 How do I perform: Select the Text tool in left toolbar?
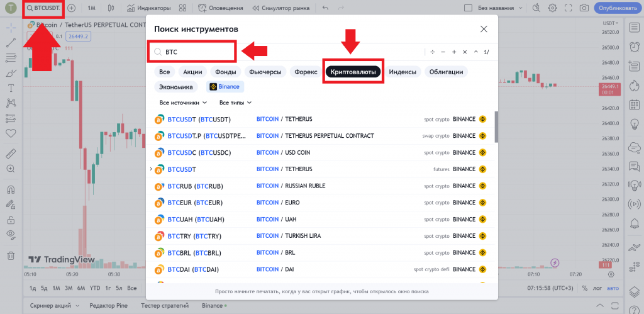click(x=11, y=87)
